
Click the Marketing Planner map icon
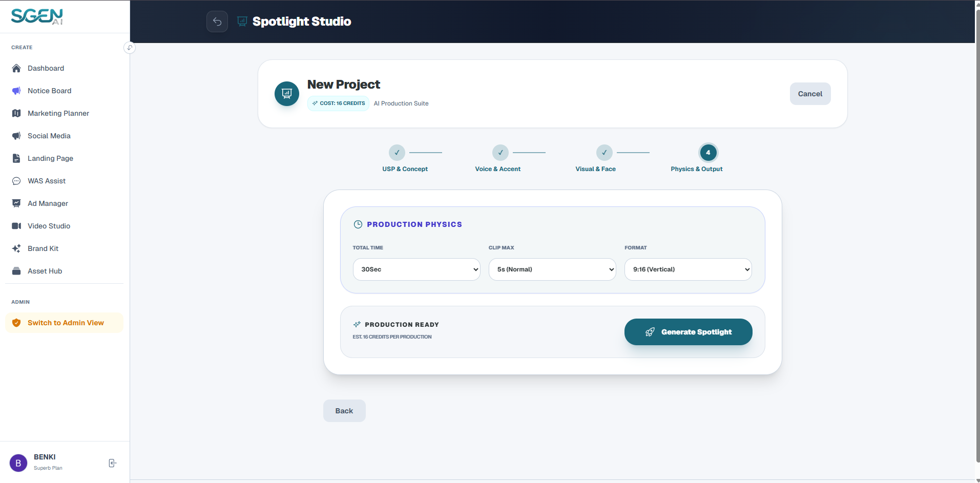16,113
